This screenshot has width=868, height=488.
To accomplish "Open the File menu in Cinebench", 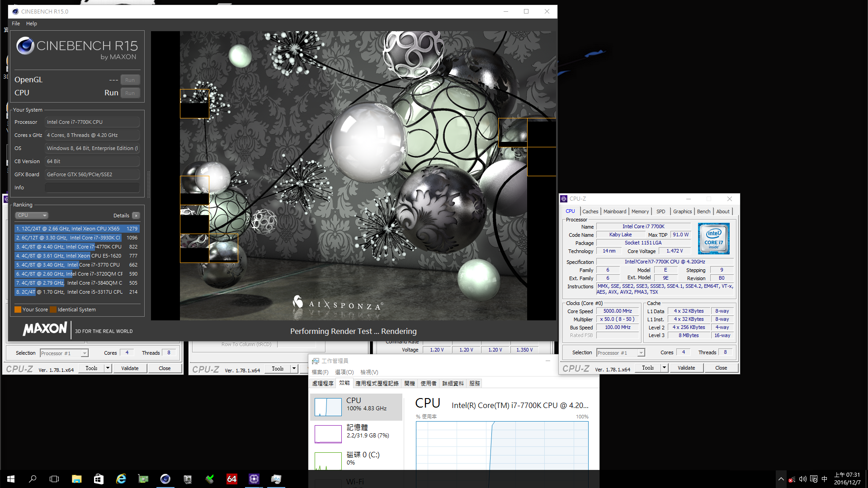I will [x=16, y=23].
